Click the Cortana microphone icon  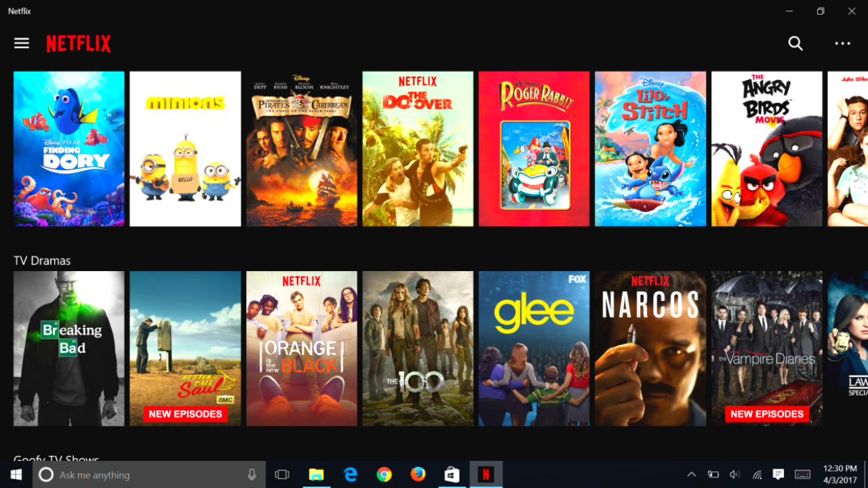[252, 474]
